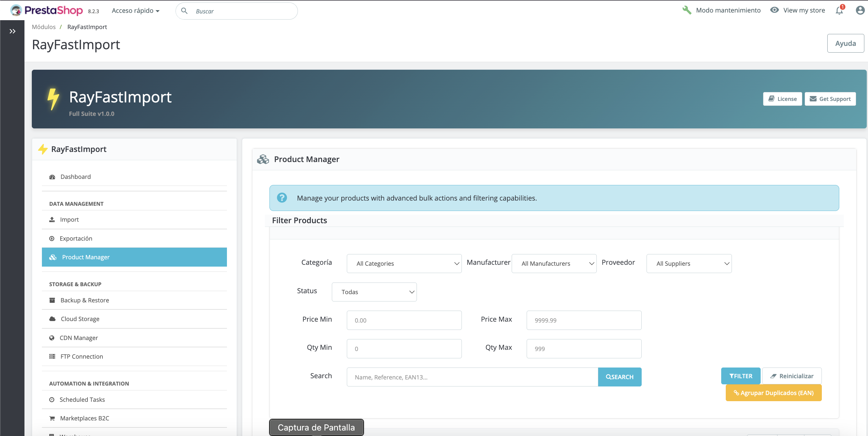
Task: Select the Import data management tool
Action: [x=69, y=219]
